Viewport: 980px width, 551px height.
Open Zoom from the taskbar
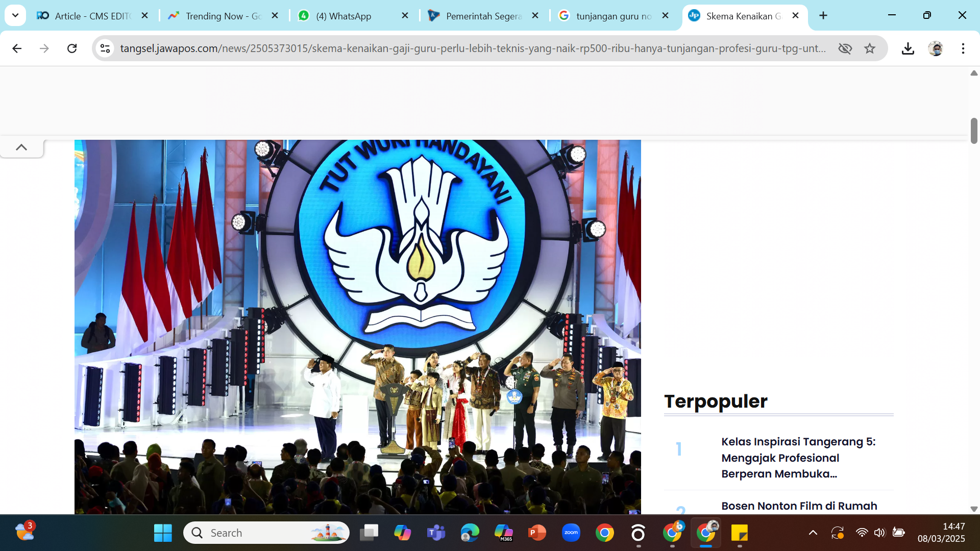pyautogui.click(x=571, y=533)
